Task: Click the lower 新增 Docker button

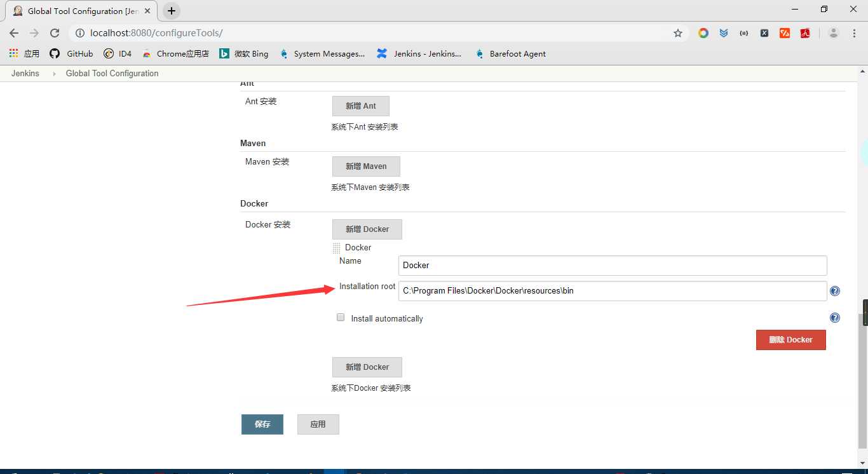Action: click(367, 367)
